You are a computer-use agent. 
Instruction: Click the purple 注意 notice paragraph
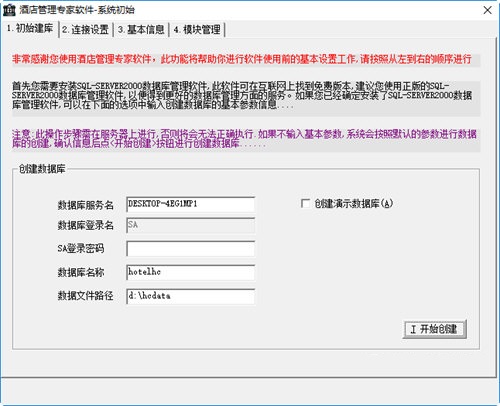(244, 139)
